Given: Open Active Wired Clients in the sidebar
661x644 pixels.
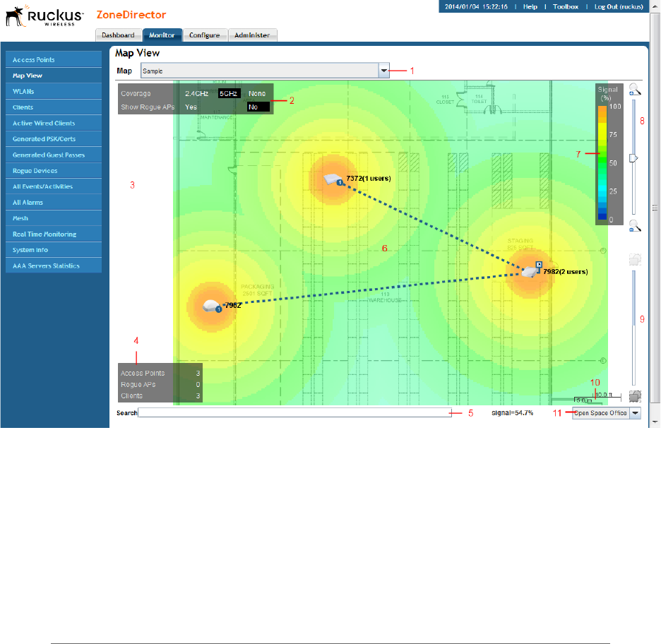Looking at the screenshot, I should (x=54, y=123).
